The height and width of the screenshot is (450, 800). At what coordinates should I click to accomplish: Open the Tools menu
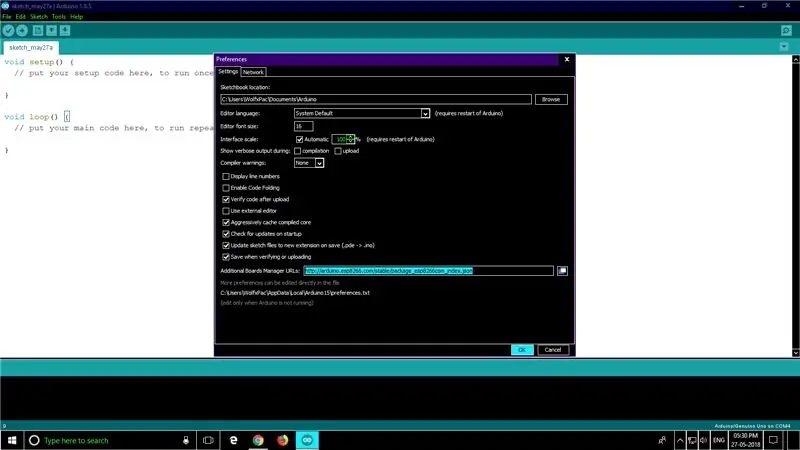pos(59,17)
